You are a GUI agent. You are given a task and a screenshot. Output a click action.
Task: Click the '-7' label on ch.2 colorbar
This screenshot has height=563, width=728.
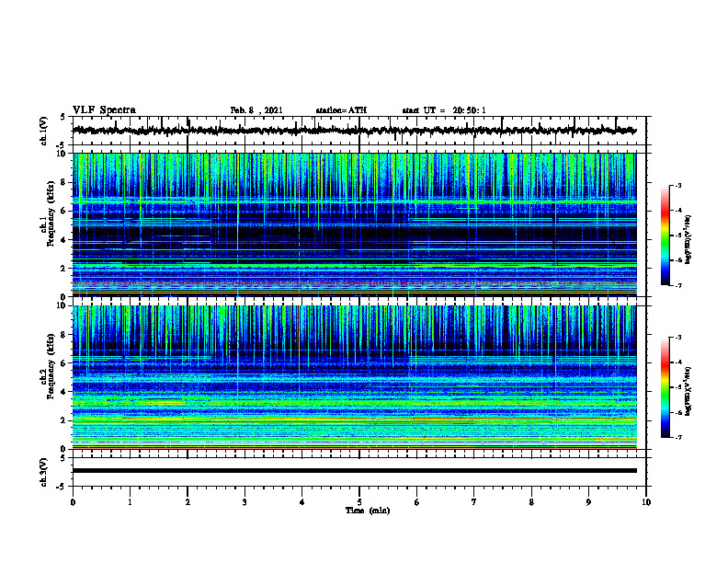(x=677, y=438)
